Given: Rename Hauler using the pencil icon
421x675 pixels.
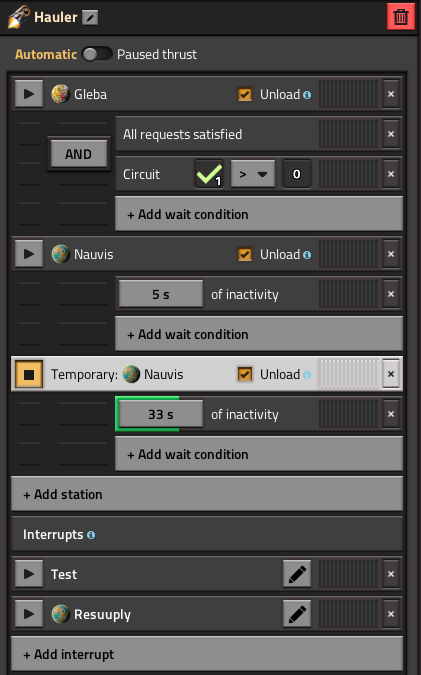Looking at the screenshot, I should [x=90, y=18].
